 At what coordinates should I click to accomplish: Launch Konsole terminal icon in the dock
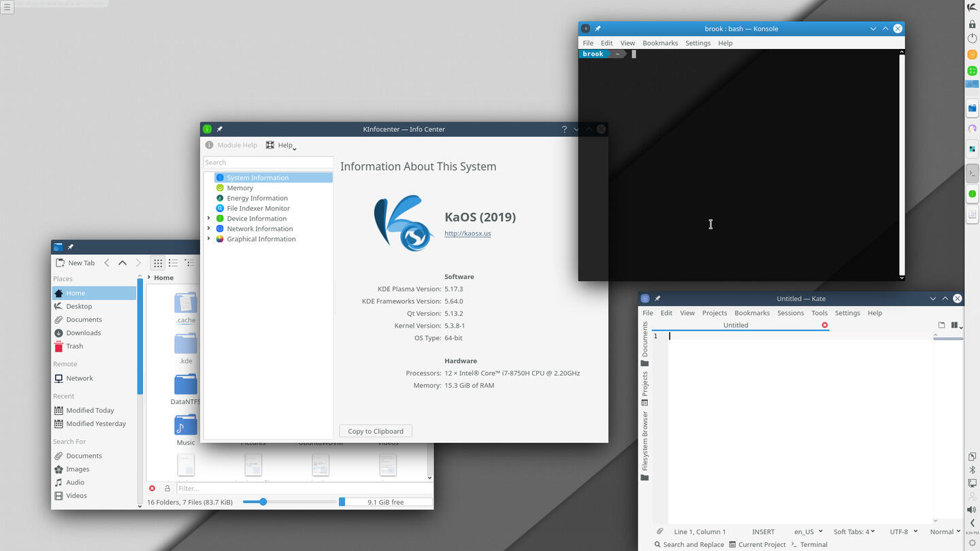coord(972,173)
